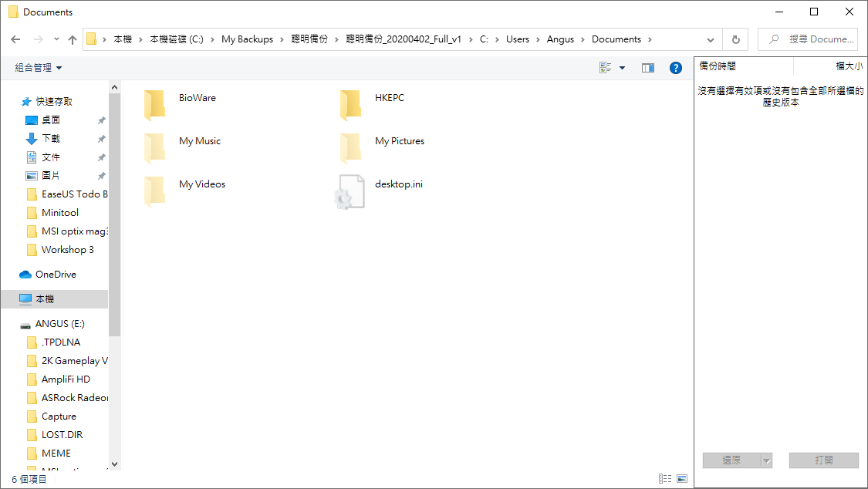Screen dimensions: 868x489
Task: Open 文件 in quick access
Action: tap(51, 157)
